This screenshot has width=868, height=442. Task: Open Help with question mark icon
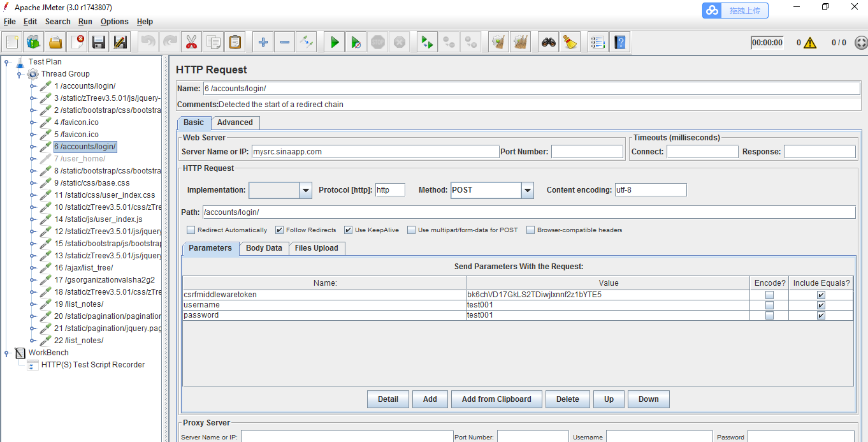coord(619,43)
